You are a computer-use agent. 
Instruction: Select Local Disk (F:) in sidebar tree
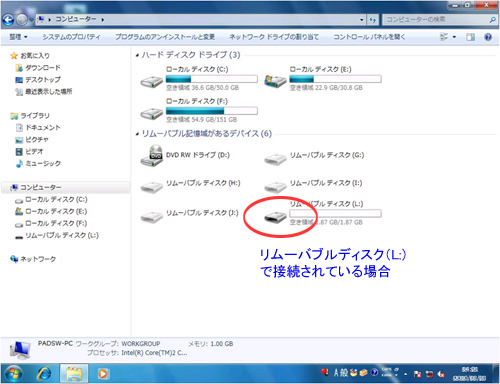tap(51, 224)
